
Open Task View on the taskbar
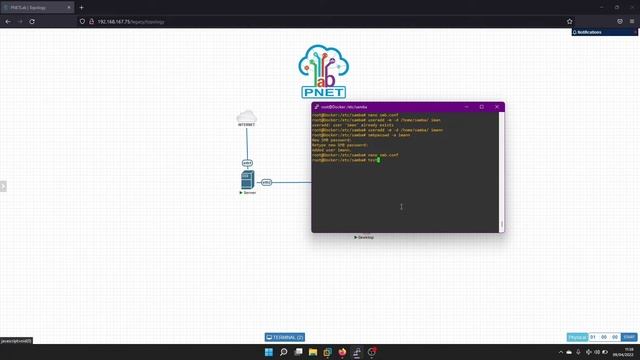click(298, 352)
